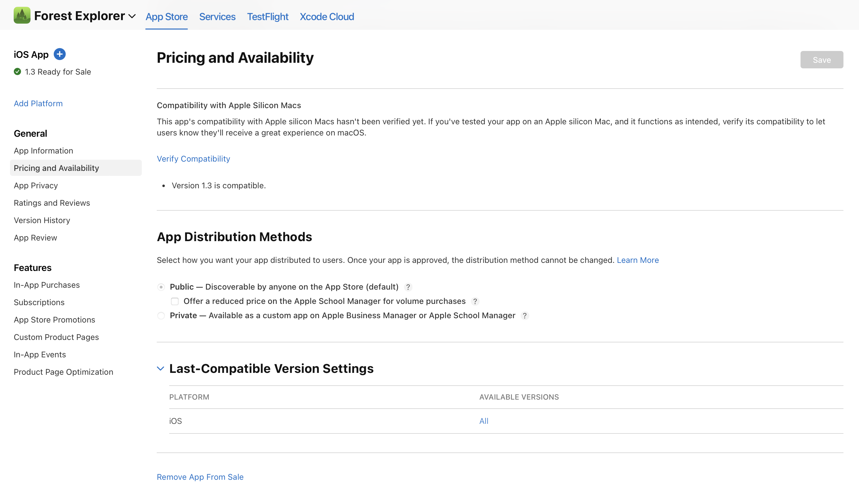Click the Pricing and Availability menu item
The height and width of the screenshot is (504, 859).
coord(56,167)
